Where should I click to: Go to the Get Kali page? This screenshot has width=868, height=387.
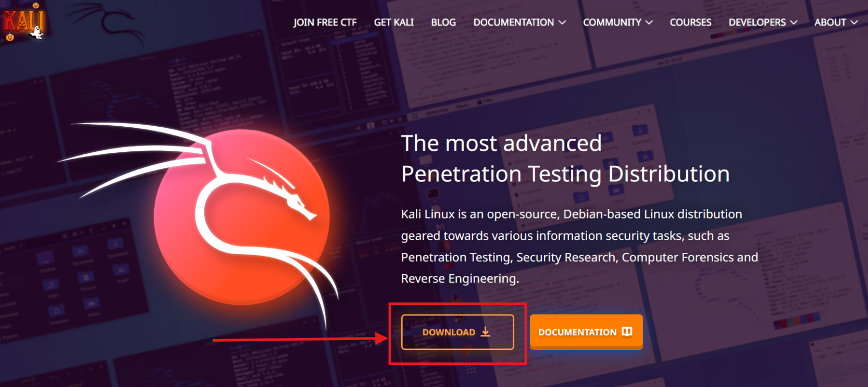[x=393, y=22]
